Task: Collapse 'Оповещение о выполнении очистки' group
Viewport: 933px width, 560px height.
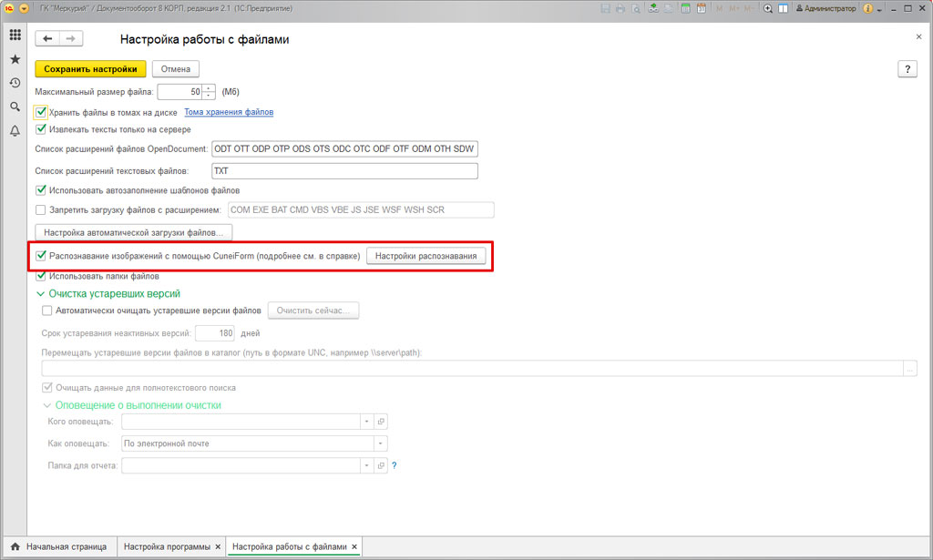Action: 47,405
